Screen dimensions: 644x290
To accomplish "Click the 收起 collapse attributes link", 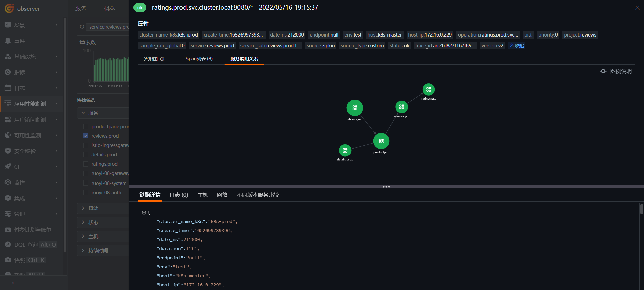I will [x=517, y=46].
